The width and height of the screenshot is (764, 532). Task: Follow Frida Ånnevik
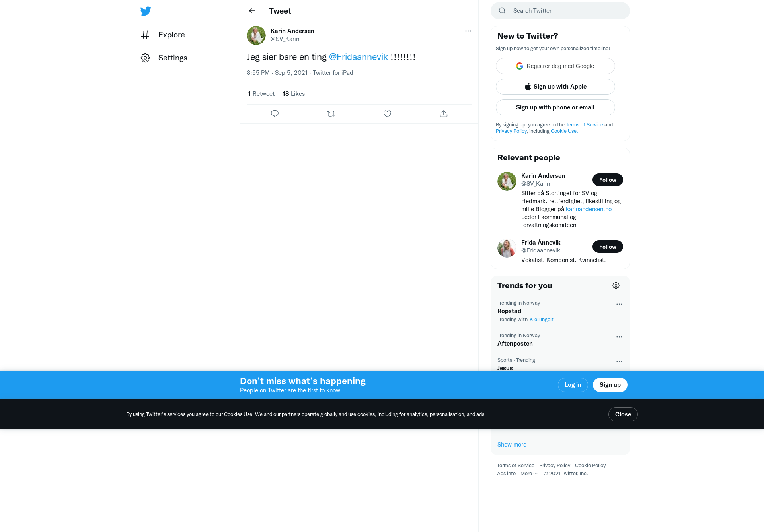pos(608,247)
